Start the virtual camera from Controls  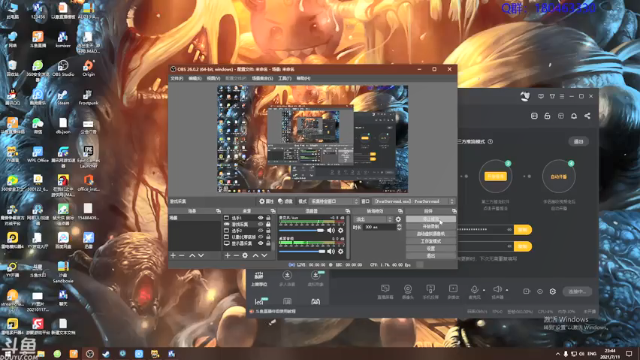click(431, 234)
